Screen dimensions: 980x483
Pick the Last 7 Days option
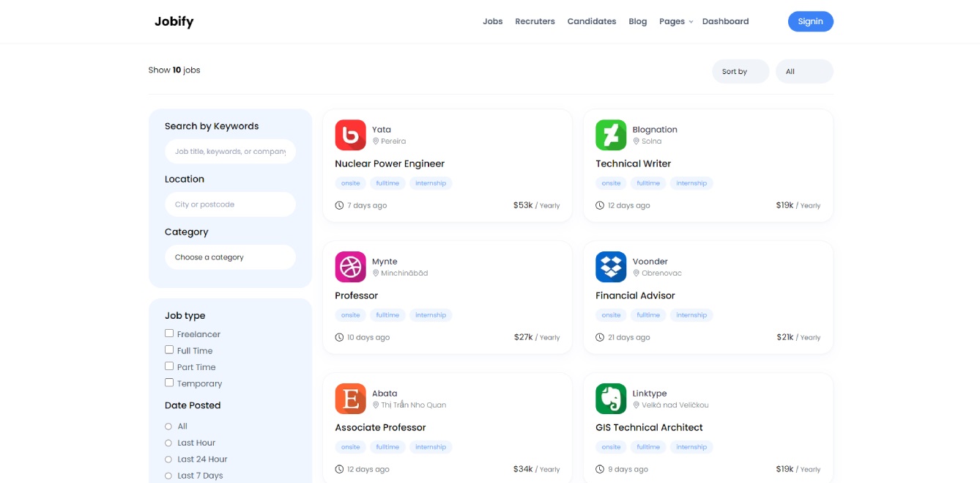tap(168, 476)
